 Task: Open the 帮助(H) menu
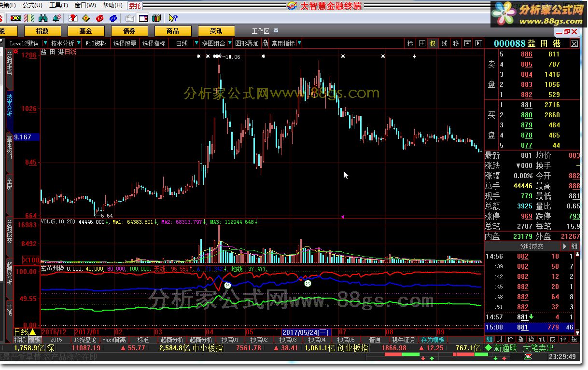coord(112,5)
